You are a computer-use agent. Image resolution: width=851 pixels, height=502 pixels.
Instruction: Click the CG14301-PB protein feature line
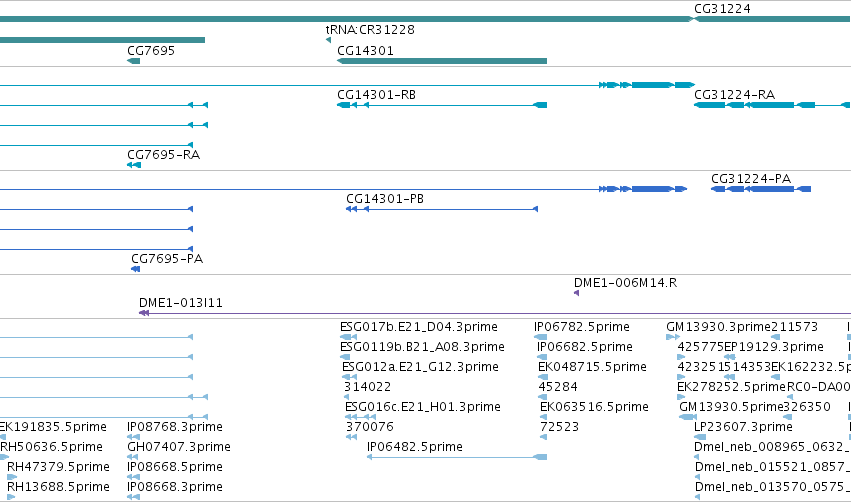tap(442, 209)
